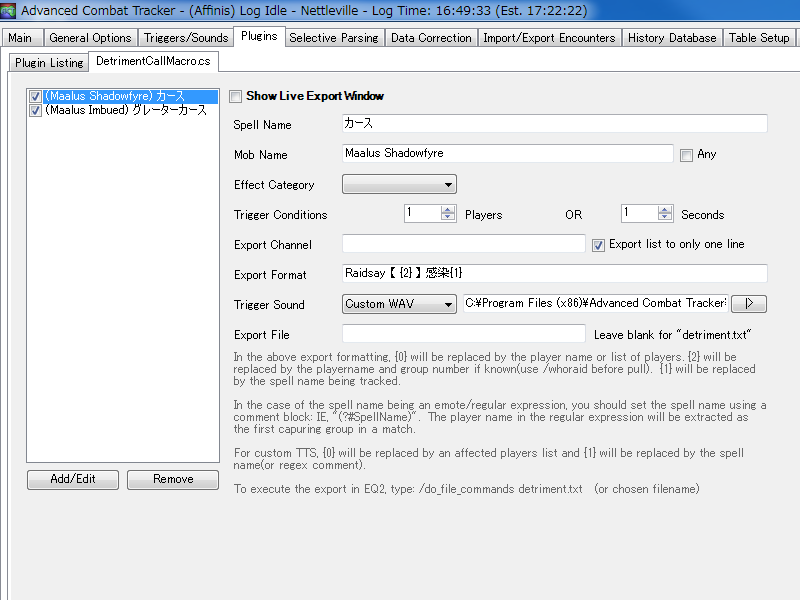Viewport: 800px width, 600px height.
Task: Focus the Export File input field
Action: point(464,334)
